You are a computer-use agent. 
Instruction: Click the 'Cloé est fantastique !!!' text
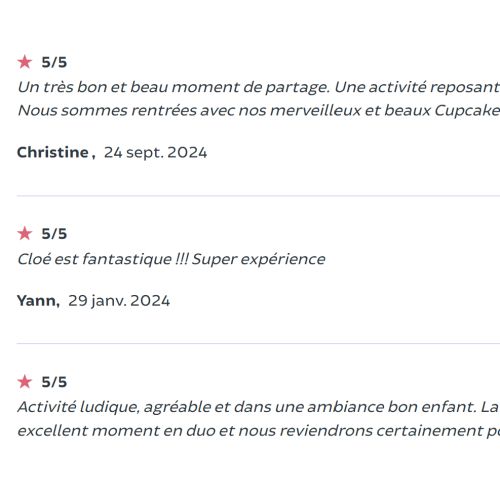pos(103,259)
